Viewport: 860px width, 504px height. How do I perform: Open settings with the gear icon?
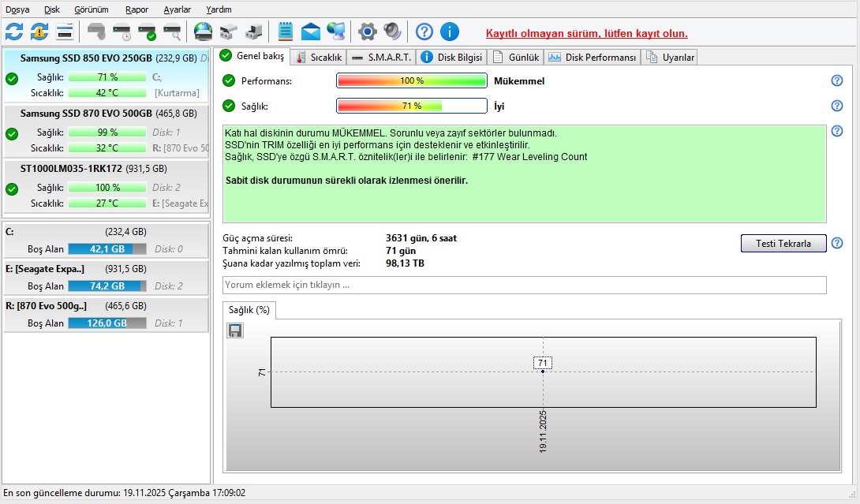point(367,32)
